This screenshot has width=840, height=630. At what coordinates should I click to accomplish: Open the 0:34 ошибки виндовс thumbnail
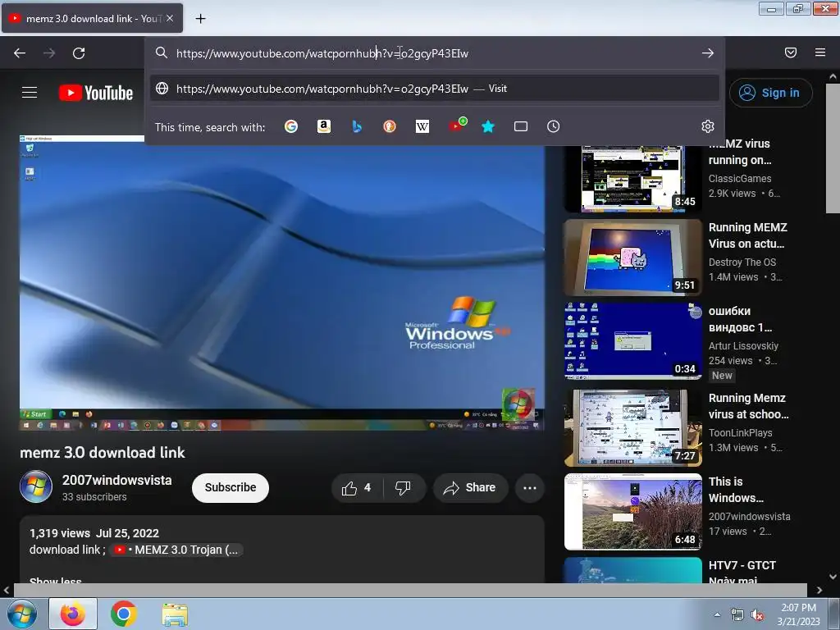632,340
